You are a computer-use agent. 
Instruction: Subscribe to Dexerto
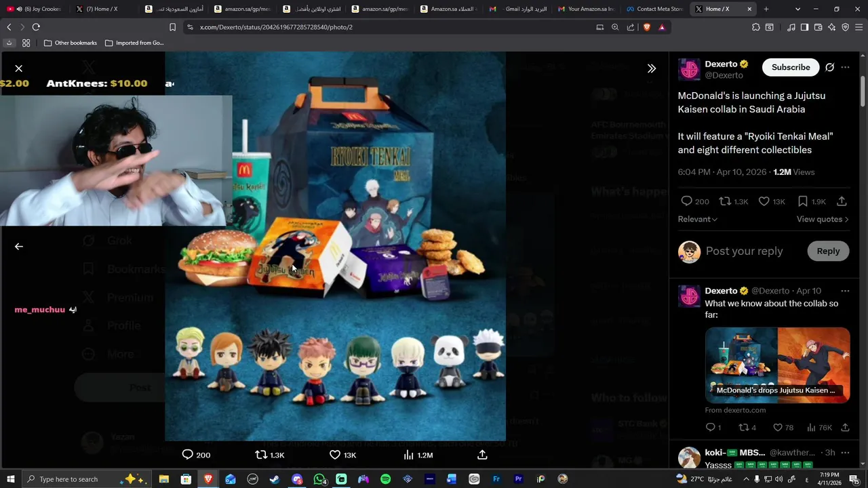pyautogui.click(x=791, y=67)
